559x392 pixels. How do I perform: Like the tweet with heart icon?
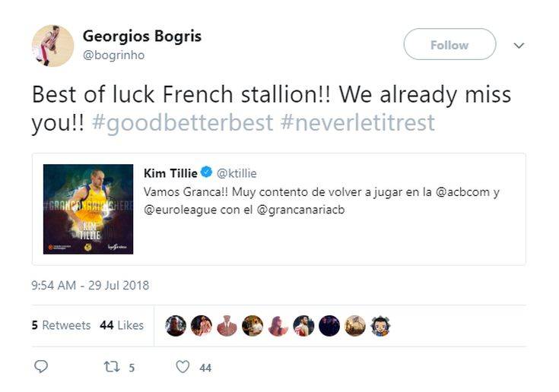pyautogui.click(x=183, y=367)
